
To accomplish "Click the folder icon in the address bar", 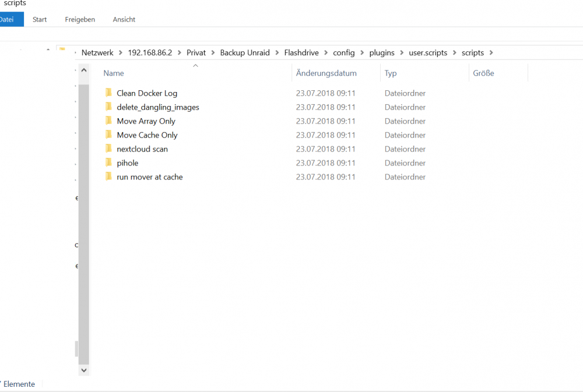I will click(62, 50).
